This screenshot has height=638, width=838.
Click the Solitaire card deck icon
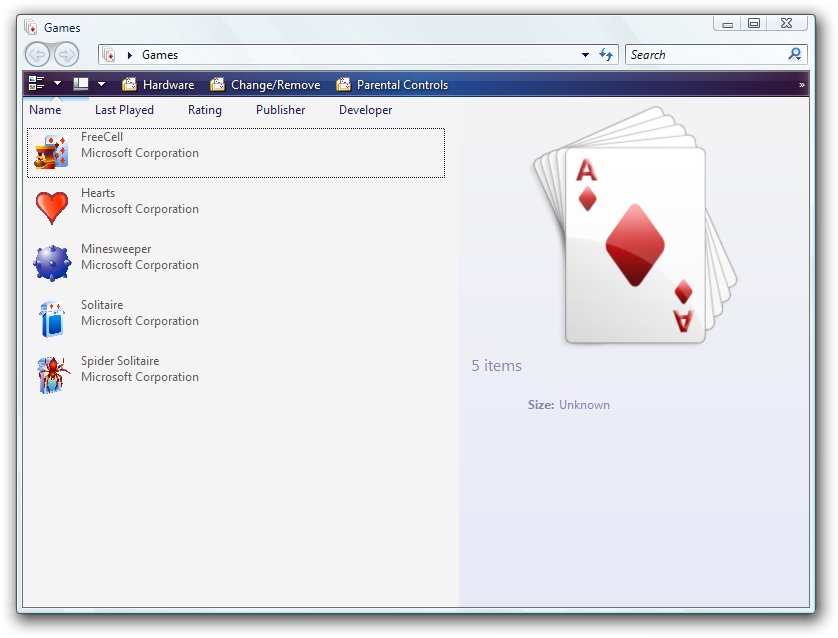pos(51,320)
